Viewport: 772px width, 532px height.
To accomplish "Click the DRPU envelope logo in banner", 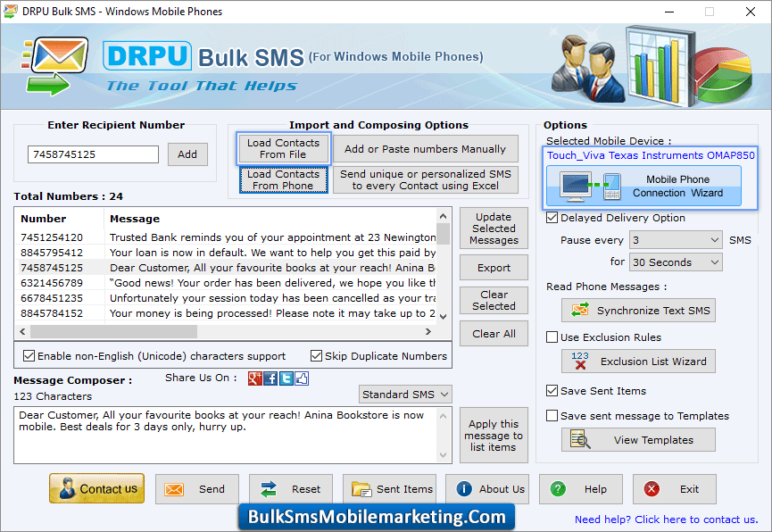I will pos(55,66).
